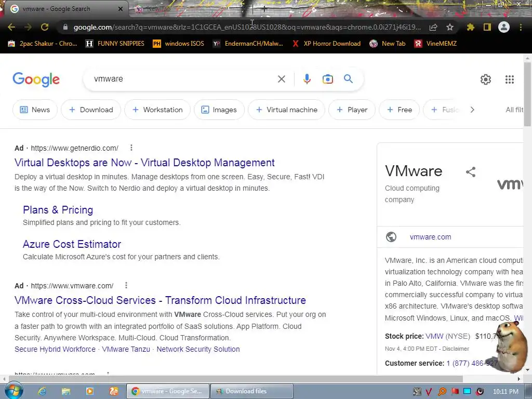Add the Free filter chip
This screenshot has width=532, height=399.
[400, 110]
